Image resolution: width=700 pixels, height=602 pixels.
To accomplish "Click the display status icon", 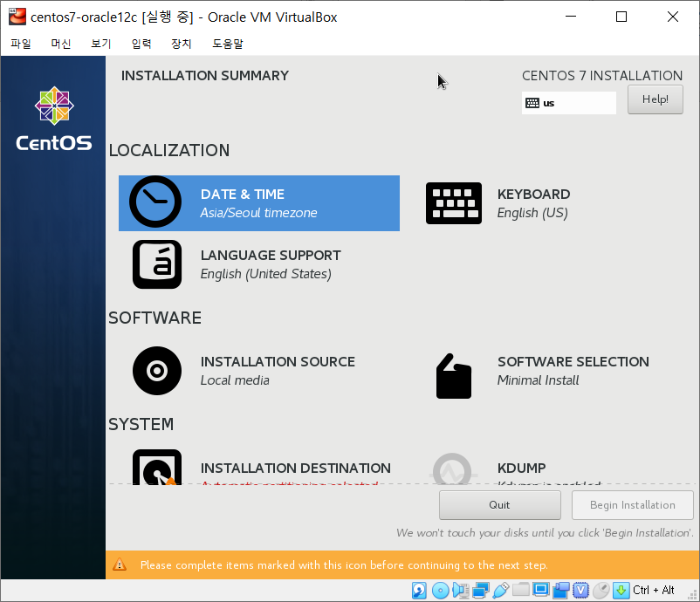I will (x=540, y=590).
